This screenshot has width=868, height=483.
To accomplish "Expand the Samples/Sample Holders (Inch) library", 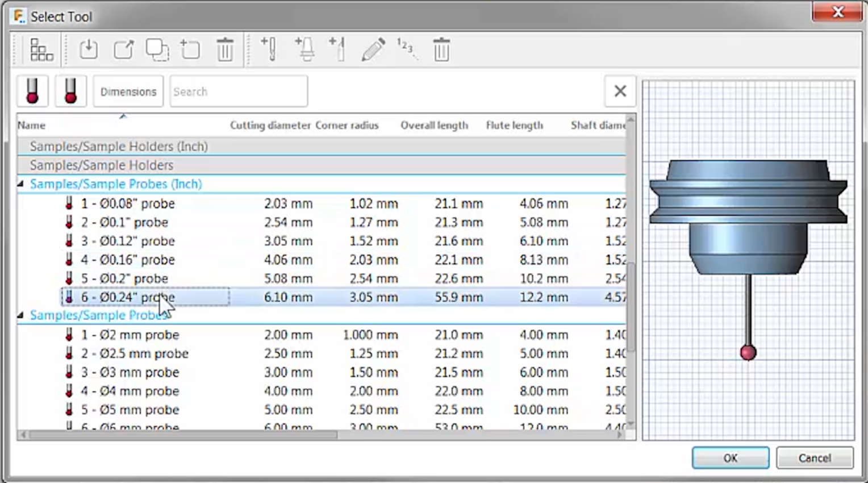I will pyautogui.click(x=118, y=147).
